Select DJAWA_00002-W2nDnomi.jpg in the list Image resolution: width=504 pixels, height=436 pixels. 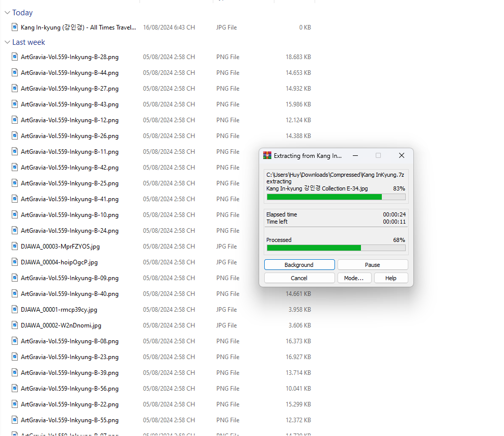[61, 325]
